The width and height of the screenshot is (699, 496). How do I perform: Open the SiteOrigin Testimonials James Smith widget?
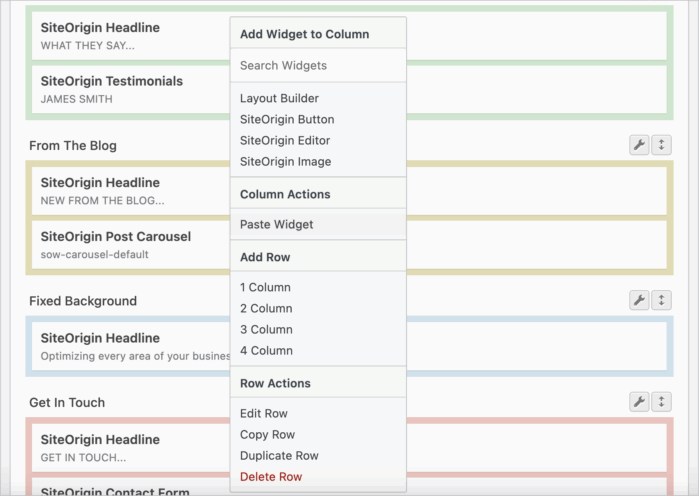(131, 90)
